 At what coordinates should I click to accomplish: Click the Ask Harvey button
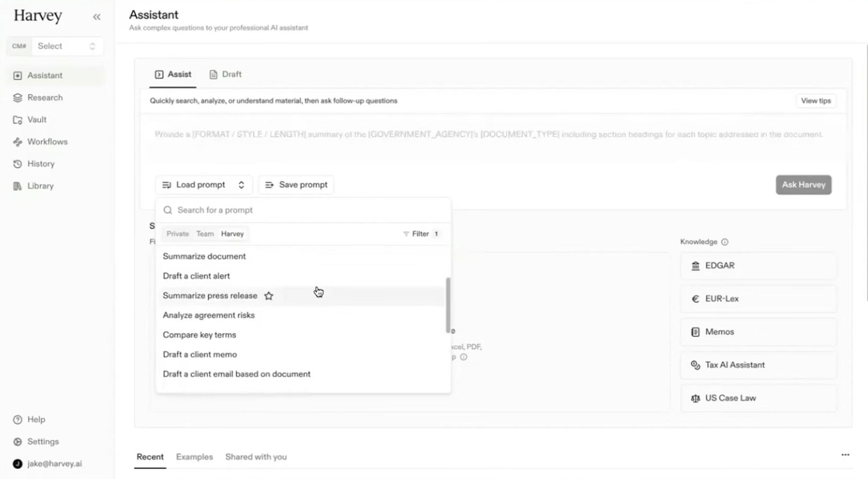click(x=804, y=185)
